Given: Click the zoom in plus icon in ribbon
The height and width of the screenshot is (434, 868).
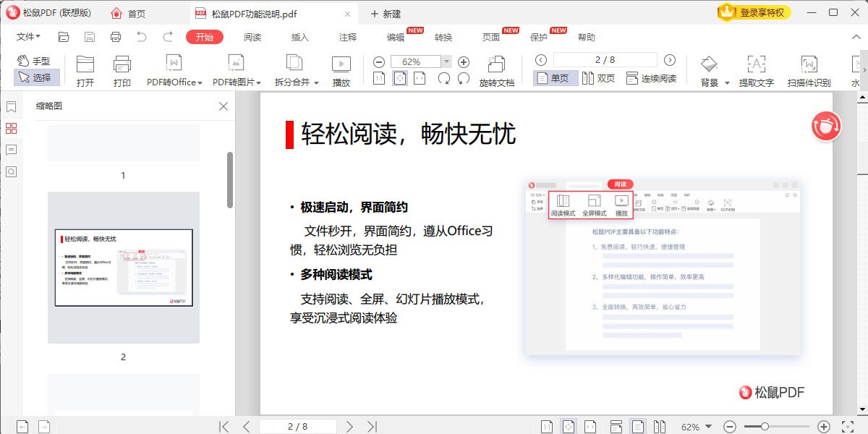Looking at the screenshot, I should (x=464, y=62).
